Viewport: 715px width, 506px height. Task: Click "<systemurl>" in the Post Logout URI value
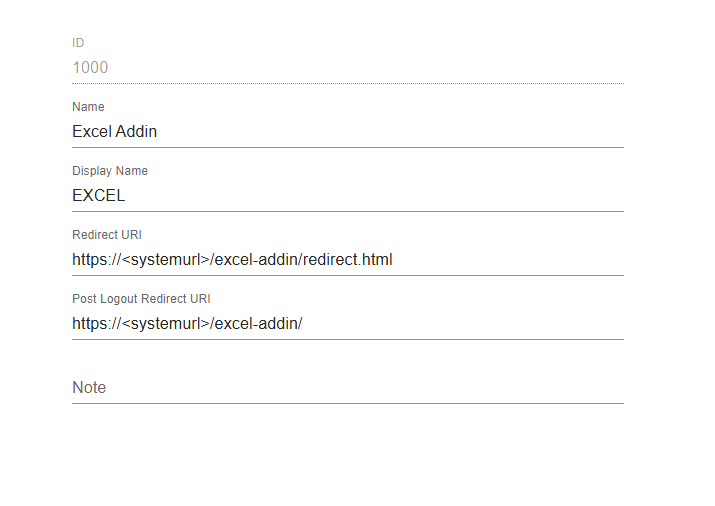click(x=165, y=324)
